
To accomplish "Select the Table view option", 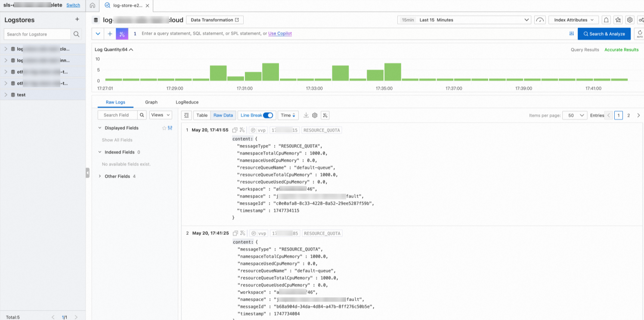I will pos(202,115).
